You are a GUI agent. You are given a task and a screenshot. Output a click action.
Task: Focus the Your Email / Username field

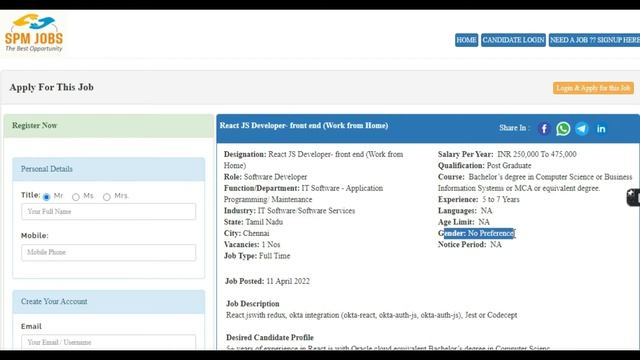tap(109, 342)
